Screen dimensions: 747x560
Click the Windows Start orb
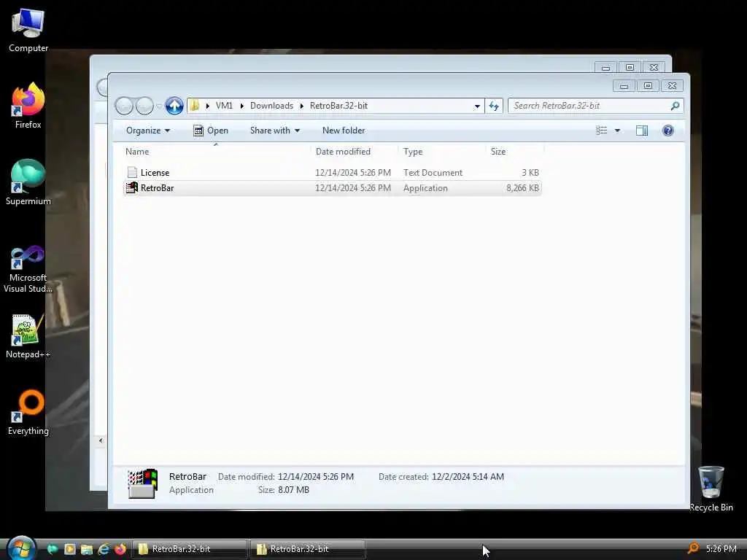tap(21, 548)
